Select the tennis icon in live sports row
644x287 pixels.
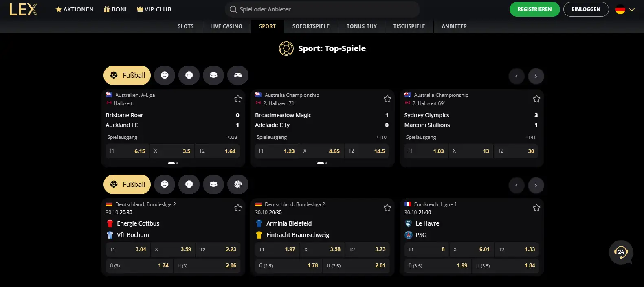165,75
